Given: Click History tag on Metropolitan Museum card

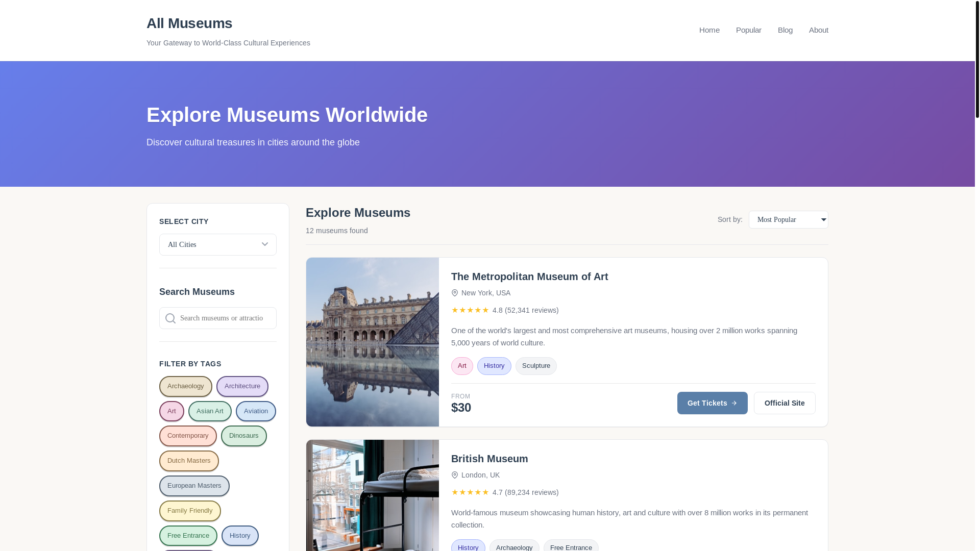Looking at the screenshot, I should (494, 366).
